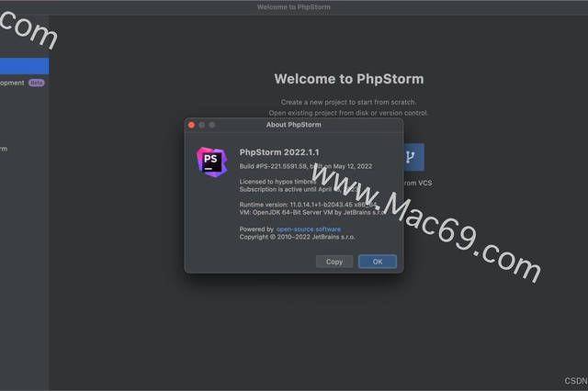Click the Copy button in About dialog
Image resolution: width=588 pixels, height=391 pixels.
334,262
